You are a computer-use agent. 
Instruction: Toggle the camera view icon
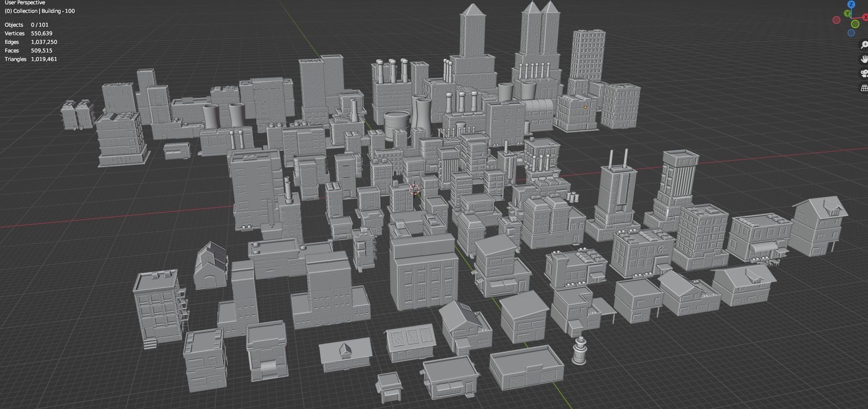[864, 74]
